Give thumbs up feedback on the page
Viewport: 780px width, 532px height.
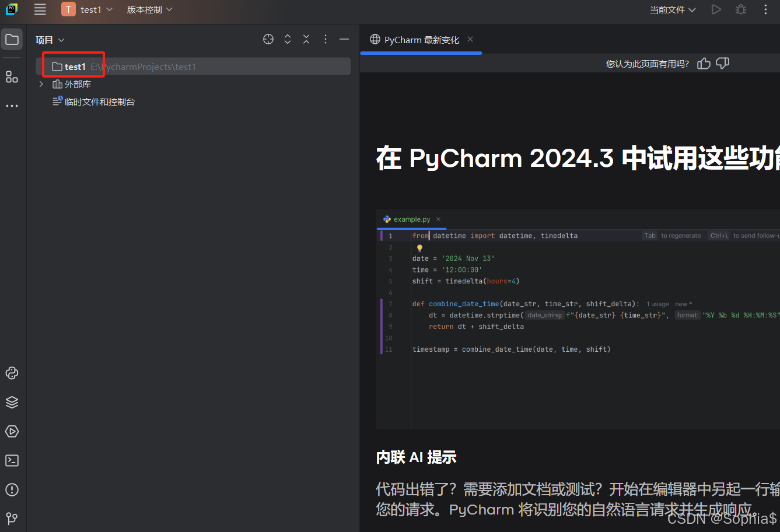tap(704, 63)
